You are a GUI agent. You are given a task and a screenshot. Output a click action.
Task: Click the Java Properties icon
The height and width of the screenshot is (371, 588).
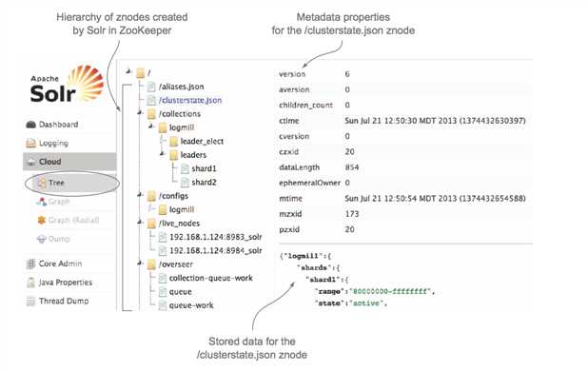click(30, 283)
